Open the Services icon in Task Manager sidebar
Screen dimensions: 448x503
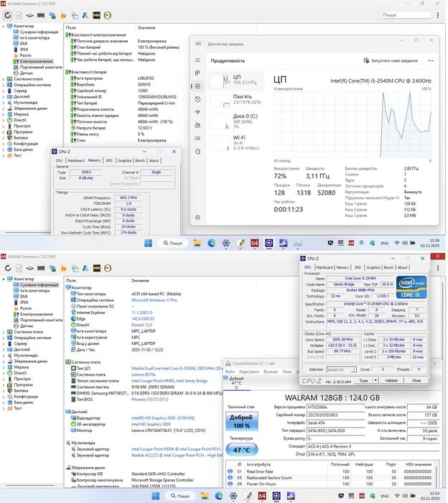click(x=197, y=152)
